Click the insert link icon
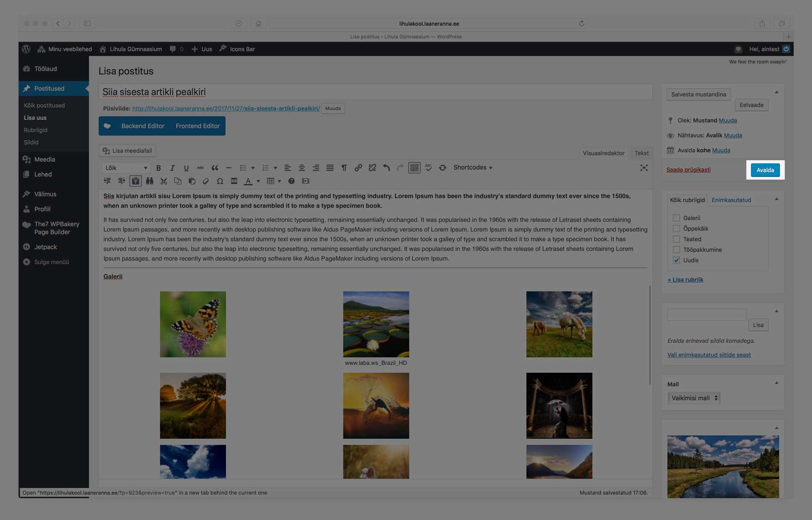The height and width of the screenshot is (520, 812). click(358, 168)
